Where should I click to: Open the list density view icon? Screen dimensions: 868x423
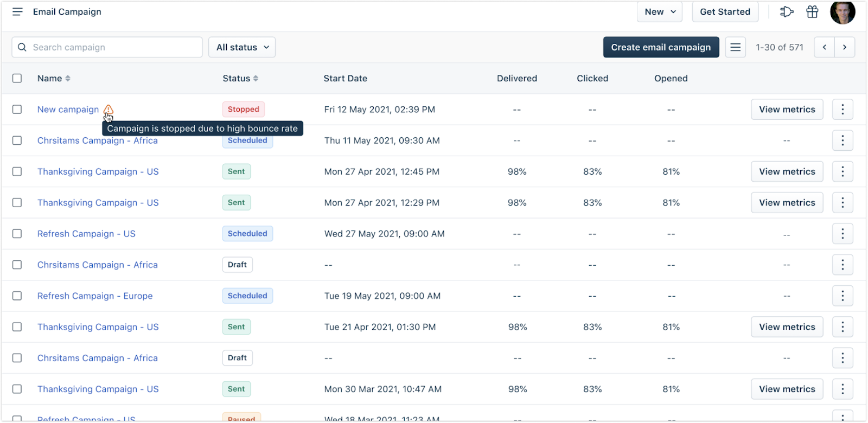point(736,47)
